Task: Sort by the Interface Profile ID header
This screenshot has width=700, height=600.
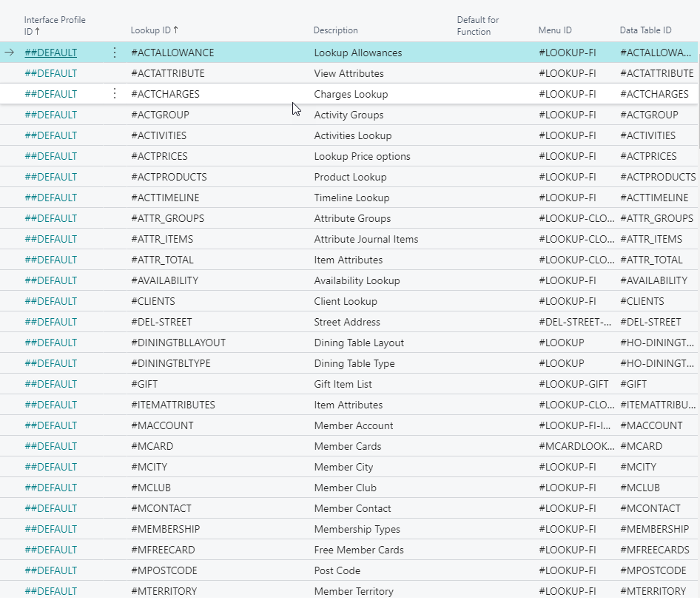Action: click(x=55, y=25)
